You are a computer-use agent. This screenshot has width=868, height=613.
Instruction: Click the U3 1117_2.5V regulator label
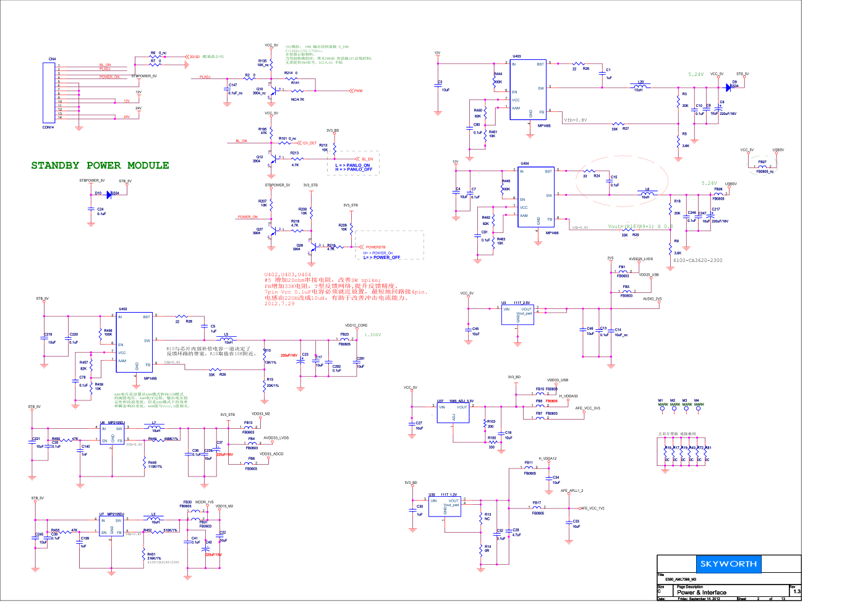point(516,303)
